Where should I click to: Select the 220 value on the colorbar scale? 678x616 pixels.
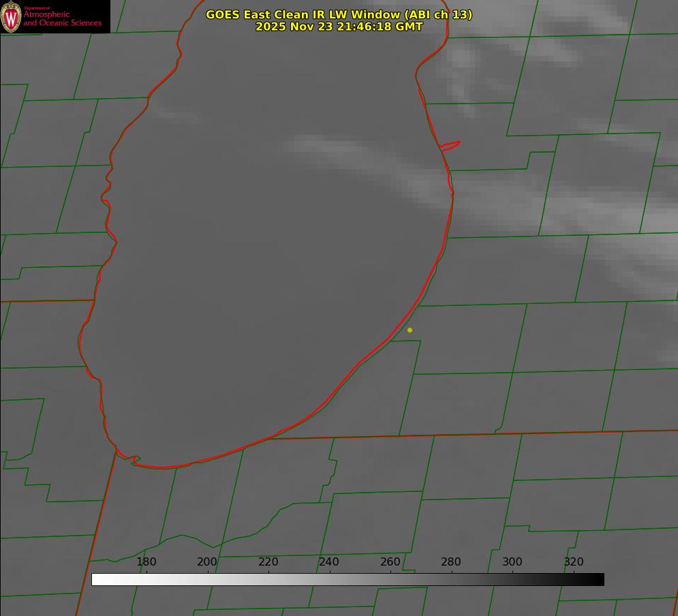coord(268,562)
